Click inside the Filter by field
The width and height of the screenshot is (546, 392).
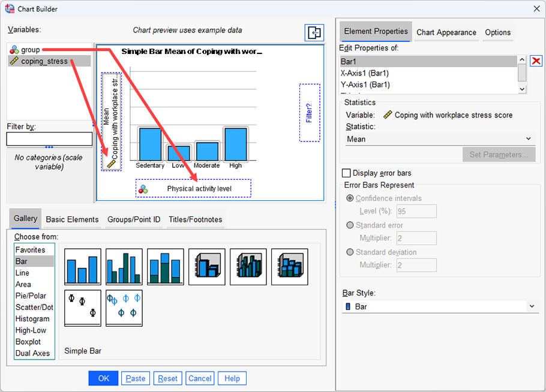(x=49, y=138)
